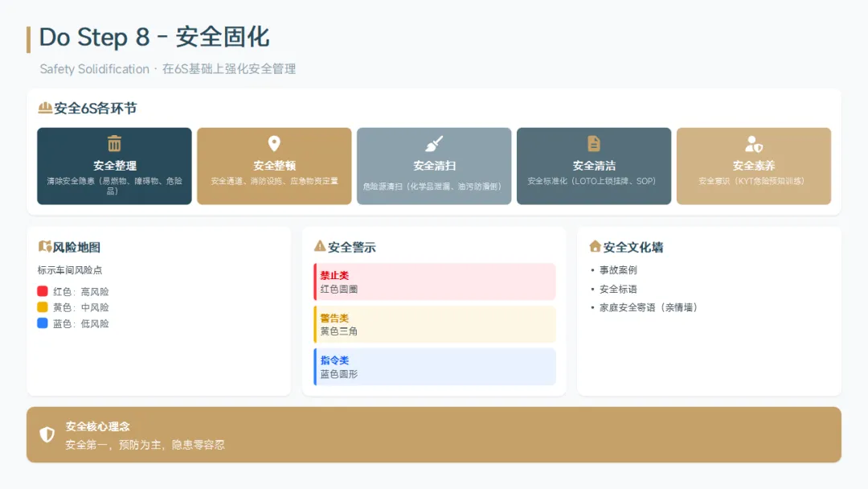This screenshot has height=489, width=868.
Task: Click the 红色：高风险 legend label
Action: 81,292
